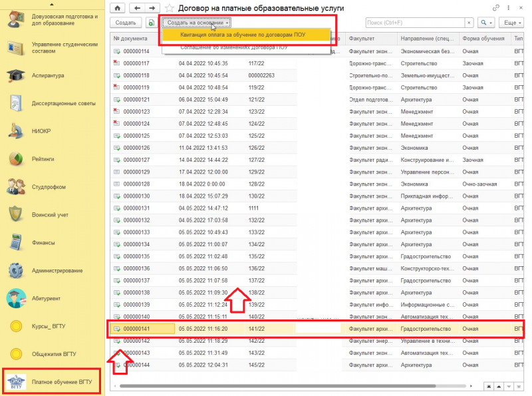Click in the Поиск (Ctrl+F) field
This screenshot has height=396, width=532.
click(x=415, y=23)
